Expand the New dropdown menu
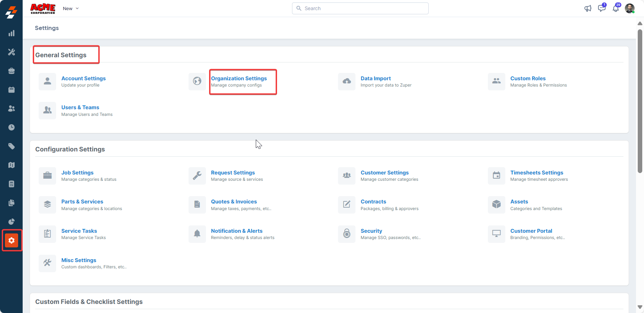 click(x=71, y=8)
